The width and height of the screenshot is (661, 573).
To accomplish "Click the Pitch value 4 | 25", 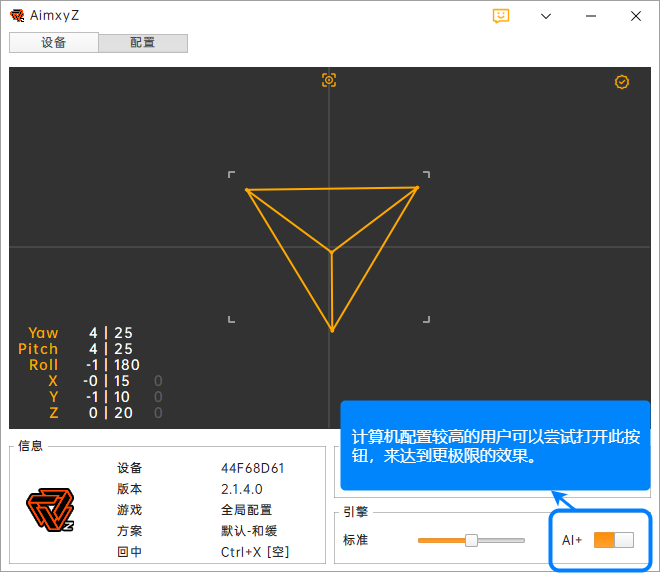I will pyautogui.click(x=111, y=349).
